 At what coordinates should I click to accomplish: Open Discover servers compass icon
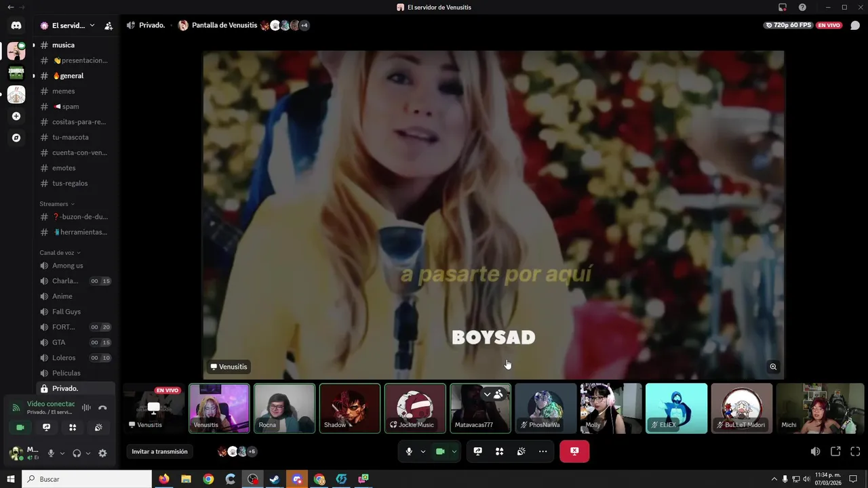[16, 138]
